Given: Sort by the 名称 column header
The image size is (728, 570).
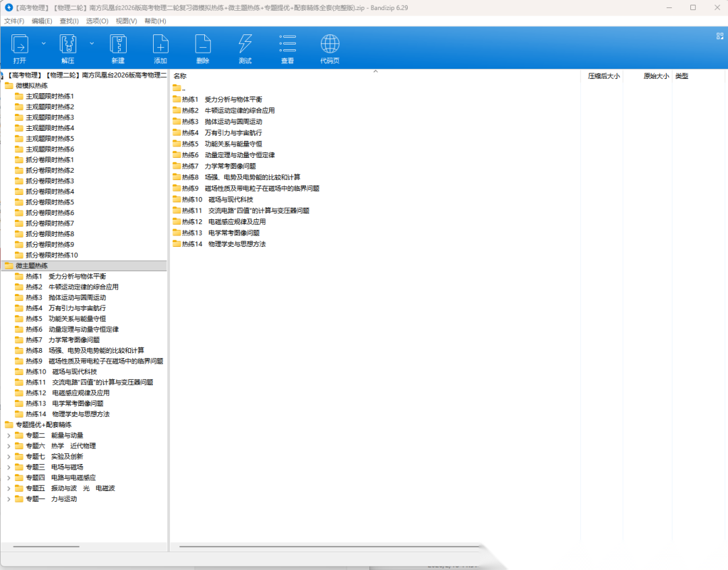Looking at the screenshot, I should tap(181, 76).
